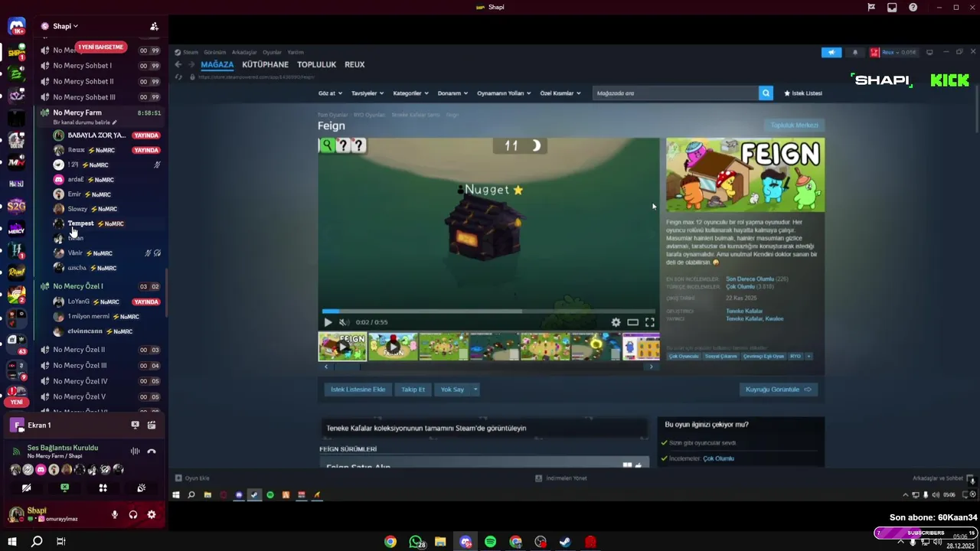
Task: Mute the microphone in Discord user panel
Action: 115,515
